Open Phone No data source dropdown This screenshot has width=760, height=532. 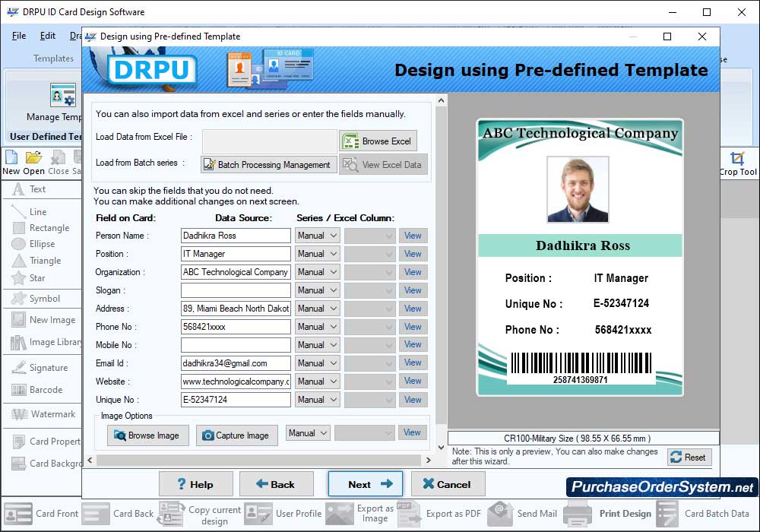pos(317,327)
